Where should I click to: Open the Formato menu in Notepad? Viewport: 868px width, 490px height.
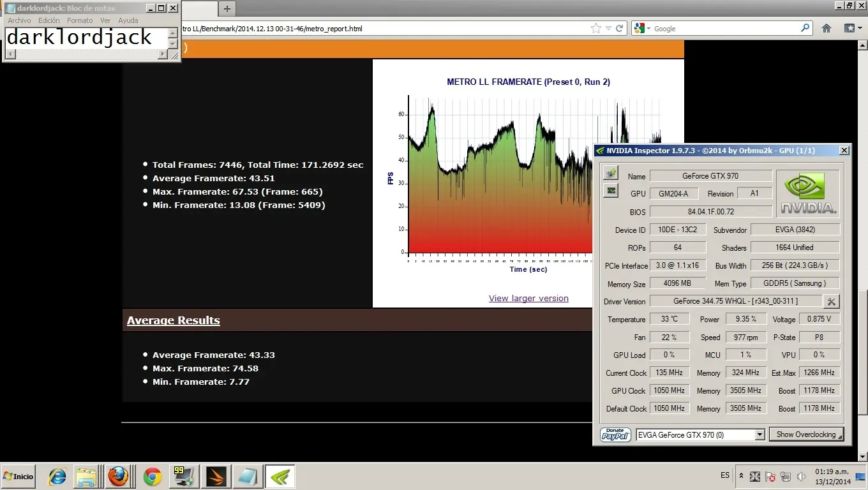[x=80, y=20]
